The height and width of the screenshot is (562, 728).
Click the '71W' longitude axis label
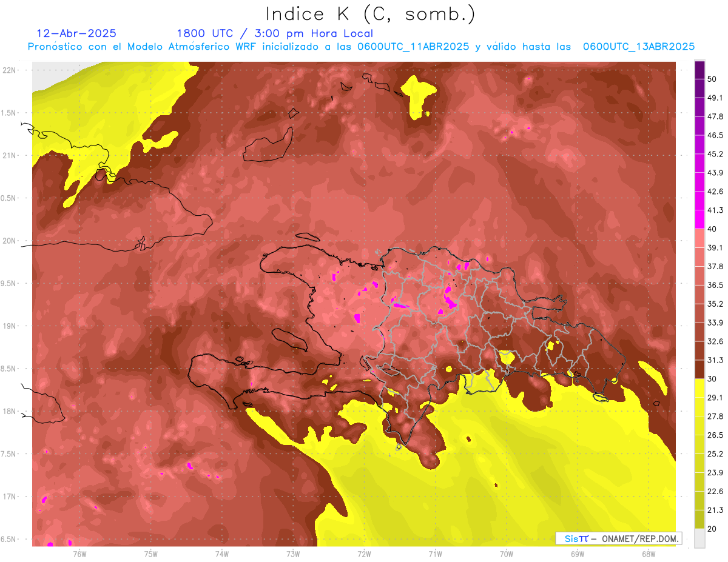click(x=435, y=554)
